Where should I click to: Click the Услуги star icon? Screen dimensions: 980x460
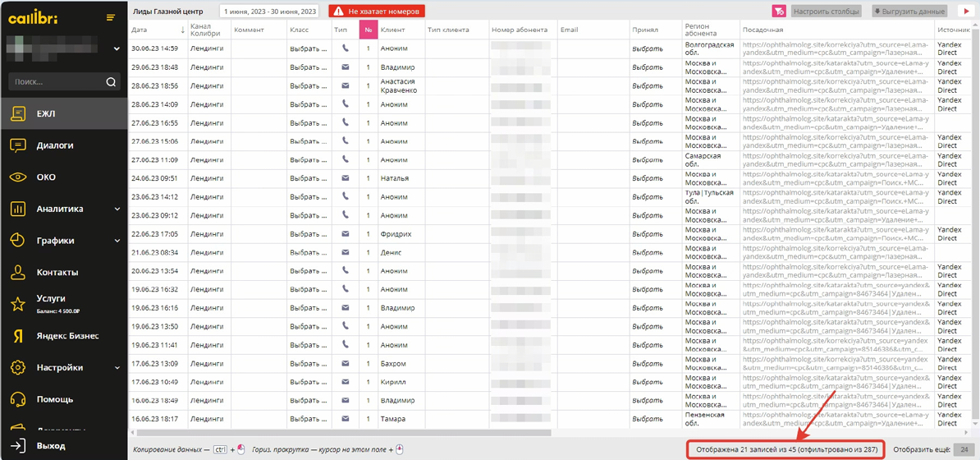point(18,304)
